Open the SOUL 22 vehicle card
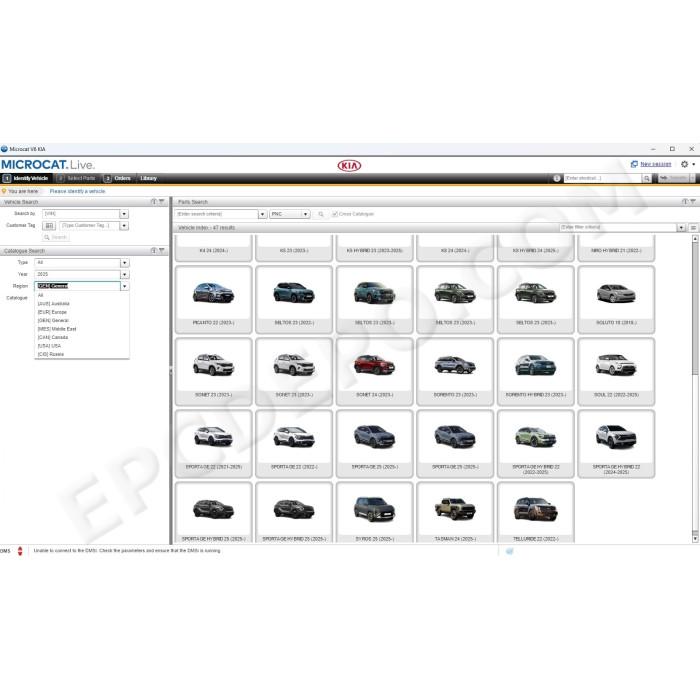 tap(616, 372)
